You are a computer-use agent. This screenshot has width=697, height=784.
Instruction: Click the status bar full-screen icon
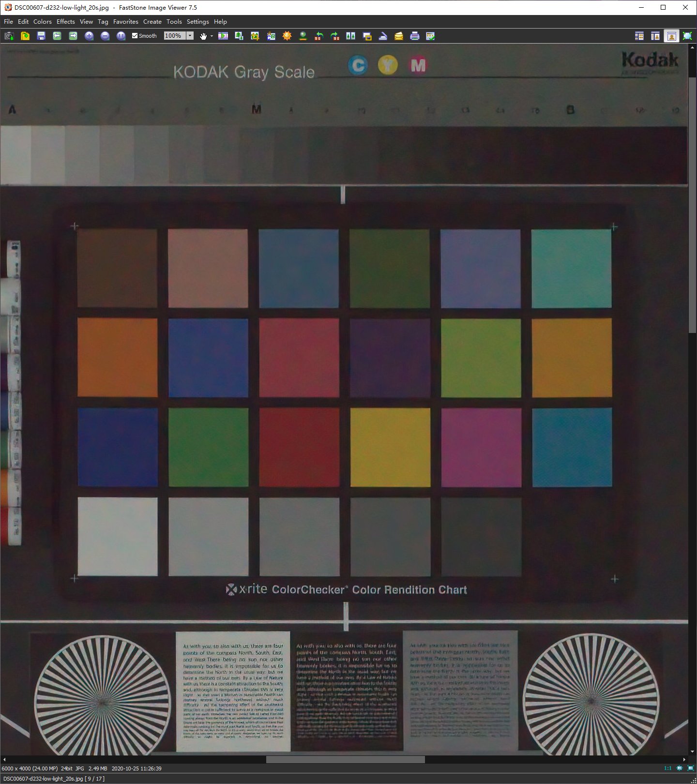[x=691, y=768]
